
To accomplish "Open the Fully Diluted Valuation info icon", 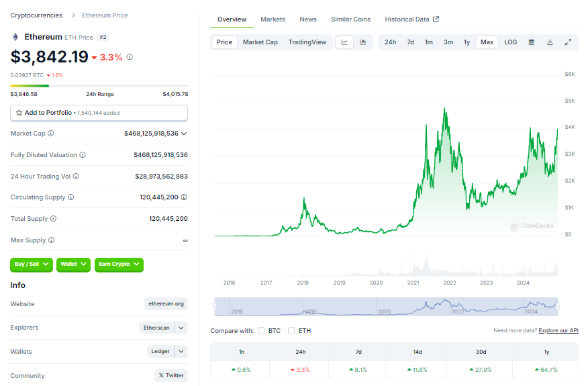I will (83, 154).
